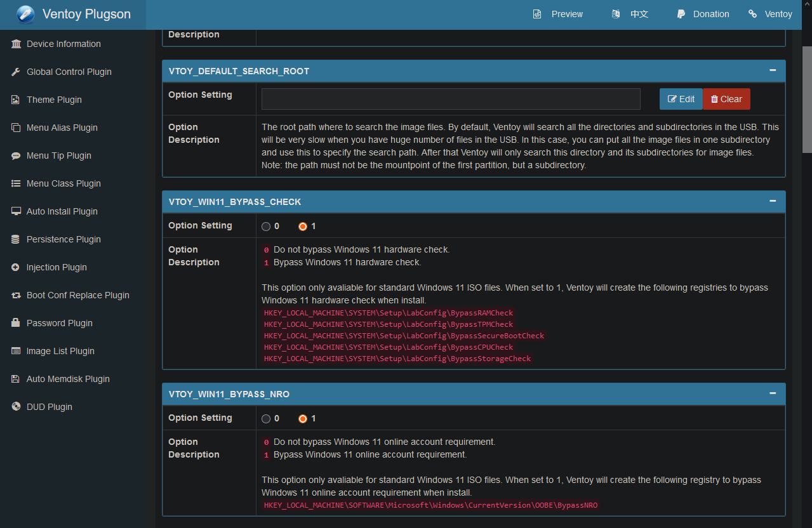Click the Device Information bank icon
The image size is (812, 528).
click(16, 44)
